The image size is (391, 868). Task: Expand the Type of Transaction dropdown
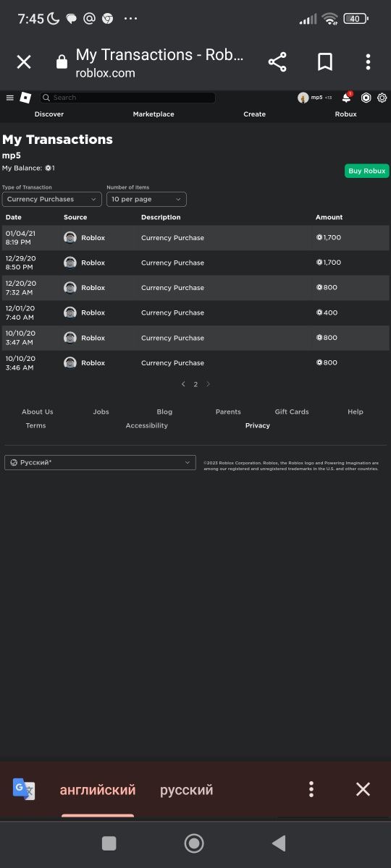tap(52, 199)
